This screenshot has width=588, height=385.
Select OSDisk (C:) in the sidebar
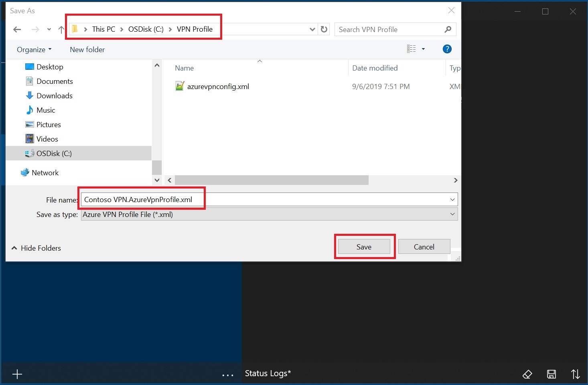click(x=54, y=153)
